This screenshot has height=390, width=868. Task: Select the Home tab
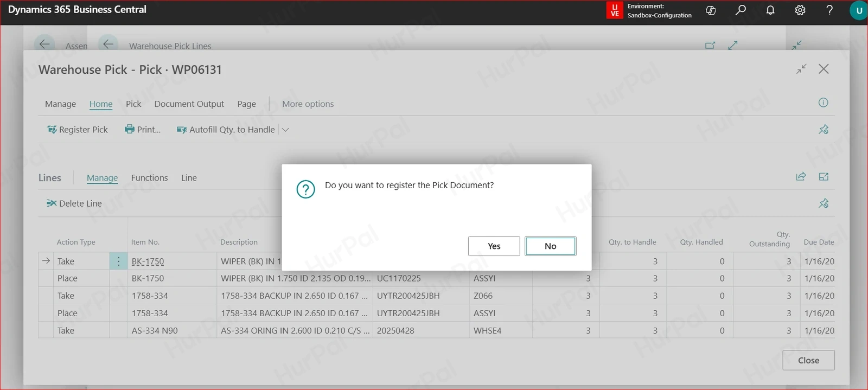[101, 104]
